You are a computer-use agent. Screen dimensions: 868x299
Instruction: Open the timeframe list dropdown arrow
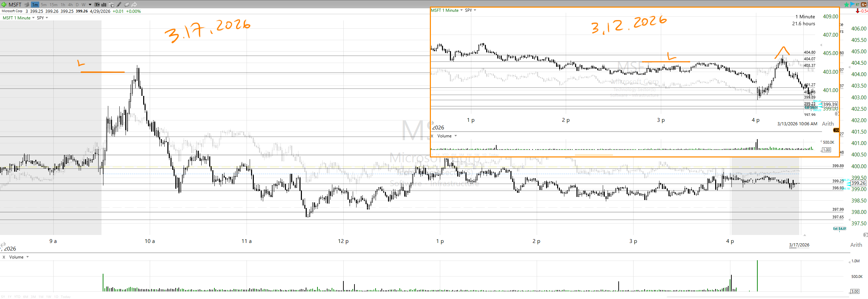[x=90, y=4]
